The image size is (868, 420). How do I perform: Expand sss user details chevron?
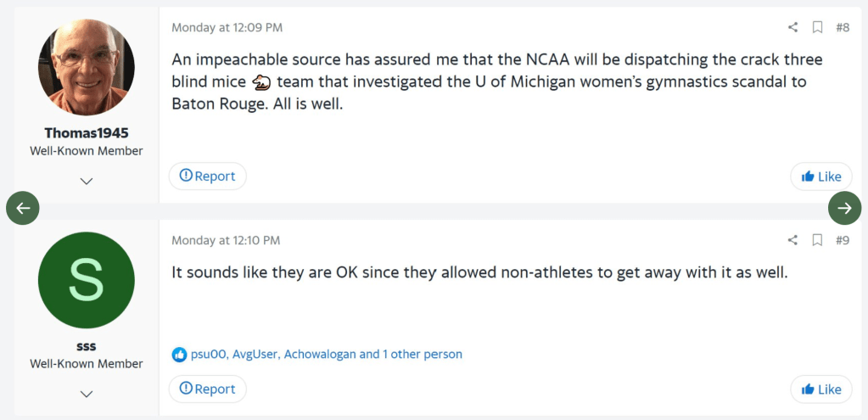[87, 394]
